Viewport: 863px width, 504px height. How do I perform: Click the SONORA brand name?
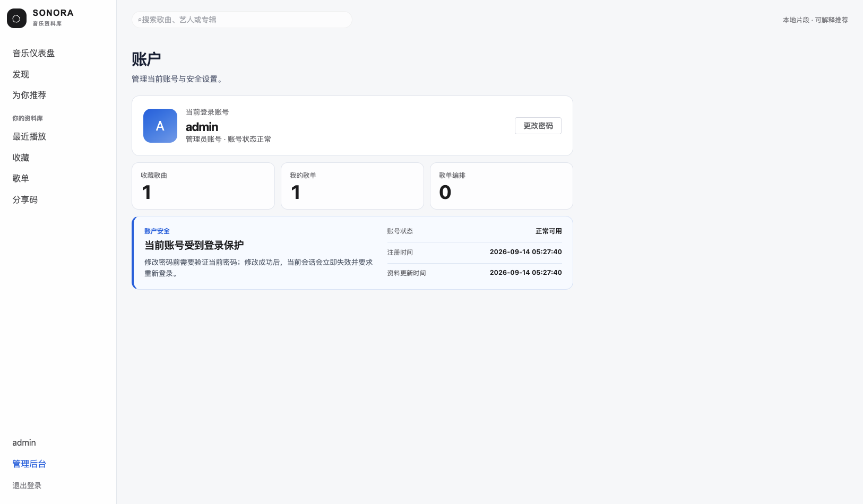tap(53, 13)
